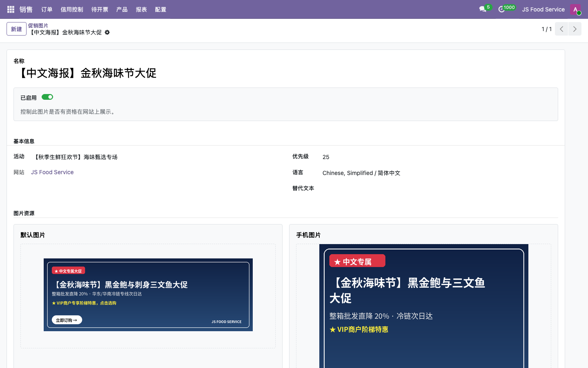
Task: Click the 活动 campaign field
Action: 156,157
